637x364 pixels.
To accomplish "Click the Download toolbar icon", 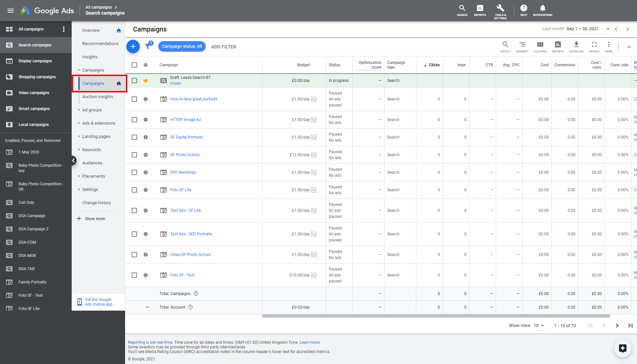I will click(576, 45).
